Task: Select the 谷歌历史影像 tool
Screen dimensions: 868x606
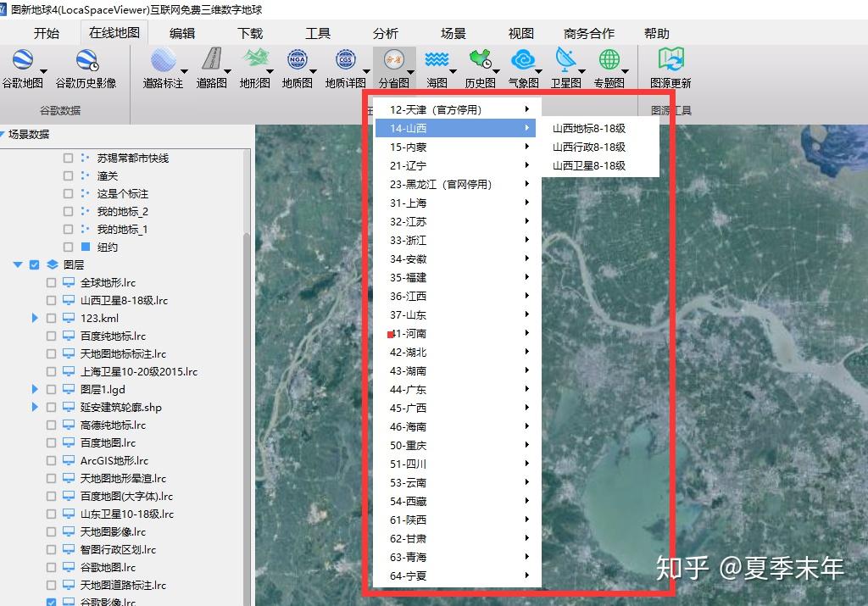Action: tap(85, 68)
